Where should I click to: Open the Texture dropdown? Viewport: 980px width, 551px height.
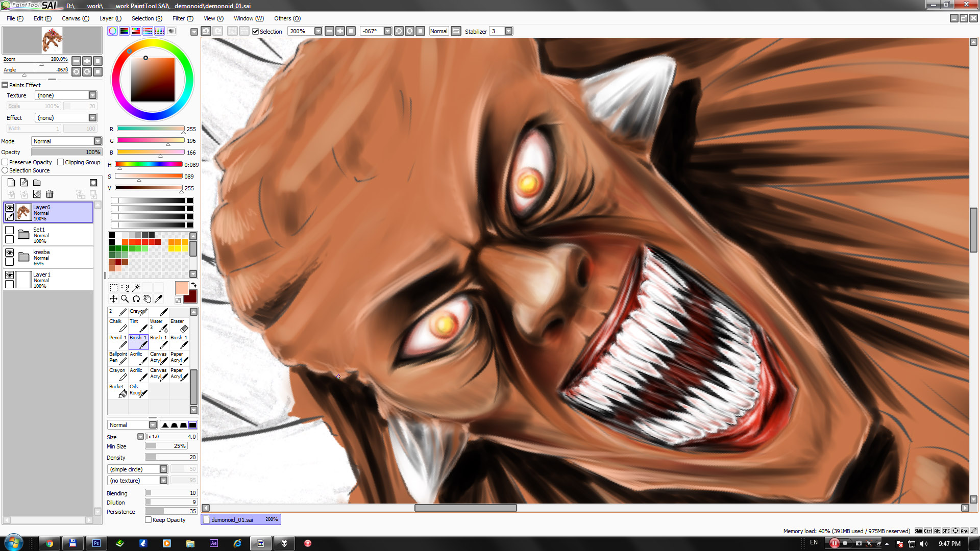click(66, 95)
